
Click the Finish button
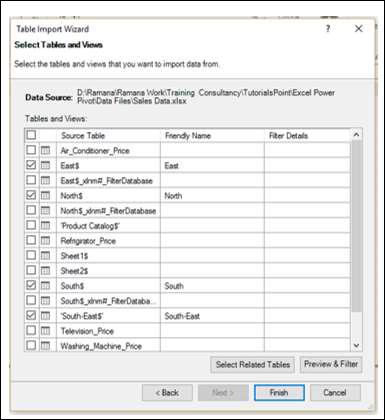click(279, 393)
